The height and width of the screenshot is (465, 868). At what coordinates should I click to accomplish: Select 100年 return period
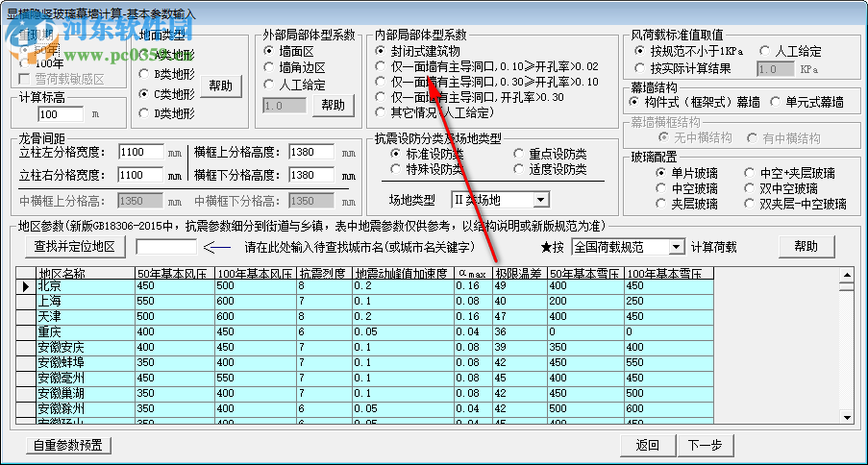[42, 63]
